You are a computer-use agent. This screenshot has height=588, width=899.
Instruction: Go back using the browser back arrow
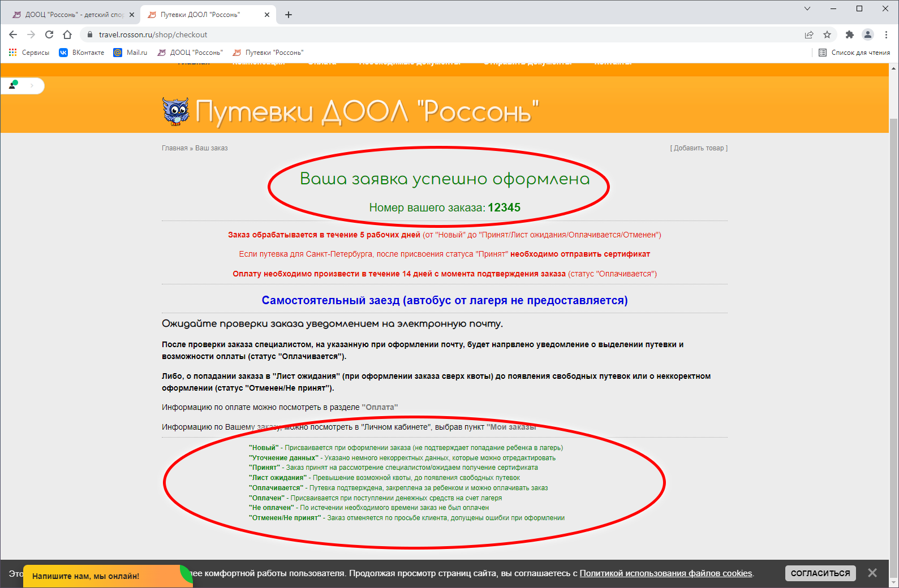point(13,34)
